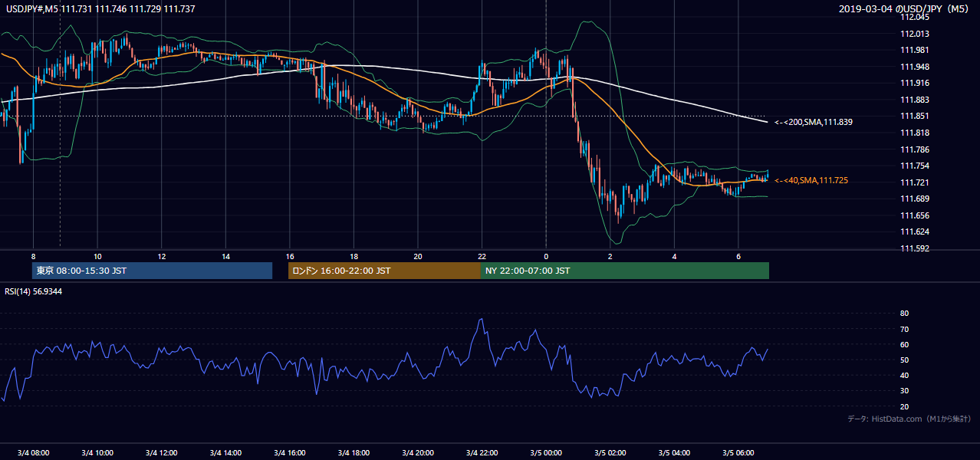Click the HistData.com data source credit

(909, 419)
